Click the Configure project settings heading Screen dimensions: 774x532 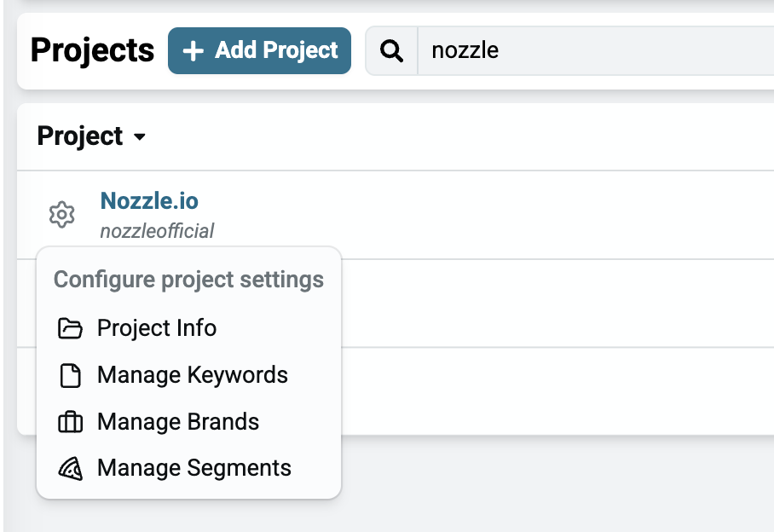pyautogui.click(x=188, y=280)
